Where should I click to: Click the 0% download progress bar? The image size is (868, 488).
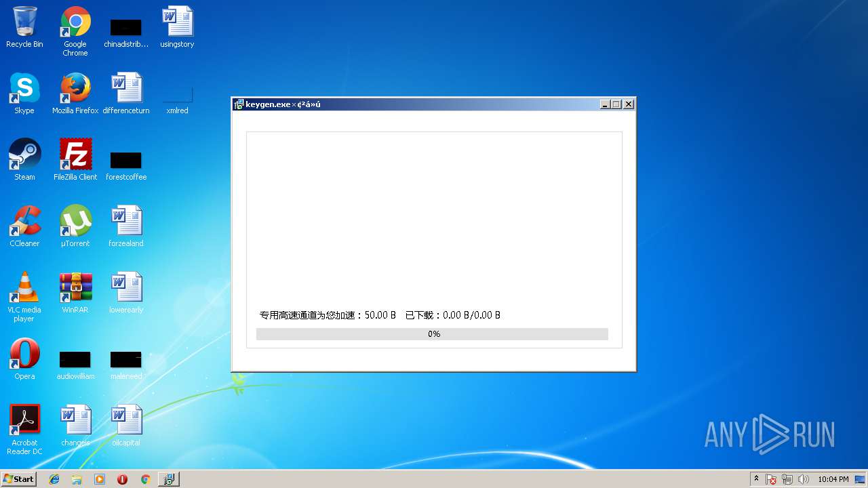tap(432, 334)
